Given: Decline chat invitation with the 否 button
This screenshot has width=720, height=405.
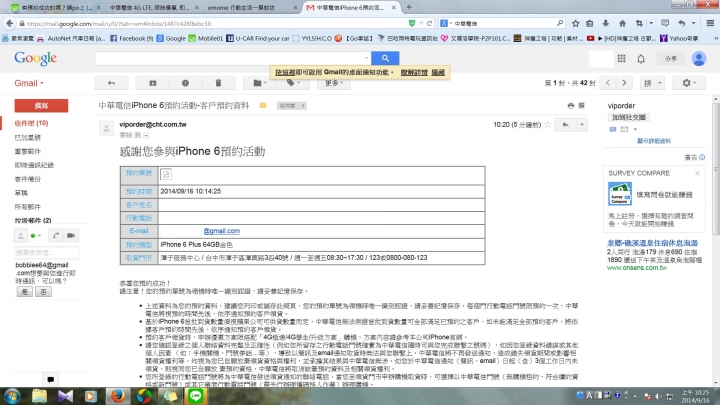Looking at the screenshot, I should click(x=44, y=292).
